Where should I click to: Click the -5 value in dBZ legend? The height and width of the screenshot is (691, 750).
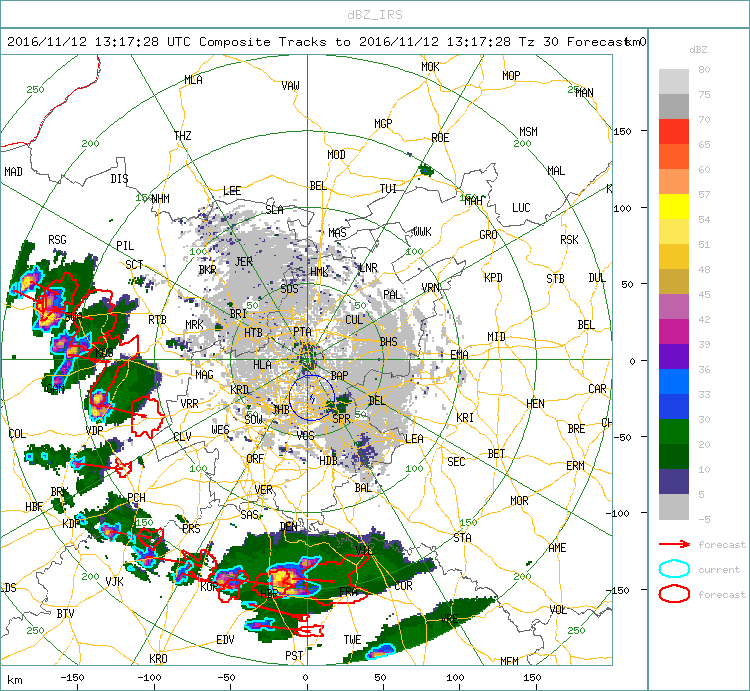(x=704, y=519)
